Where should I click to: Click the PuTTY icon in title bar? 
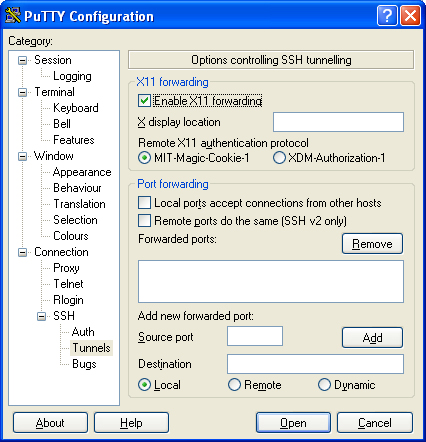13,15
